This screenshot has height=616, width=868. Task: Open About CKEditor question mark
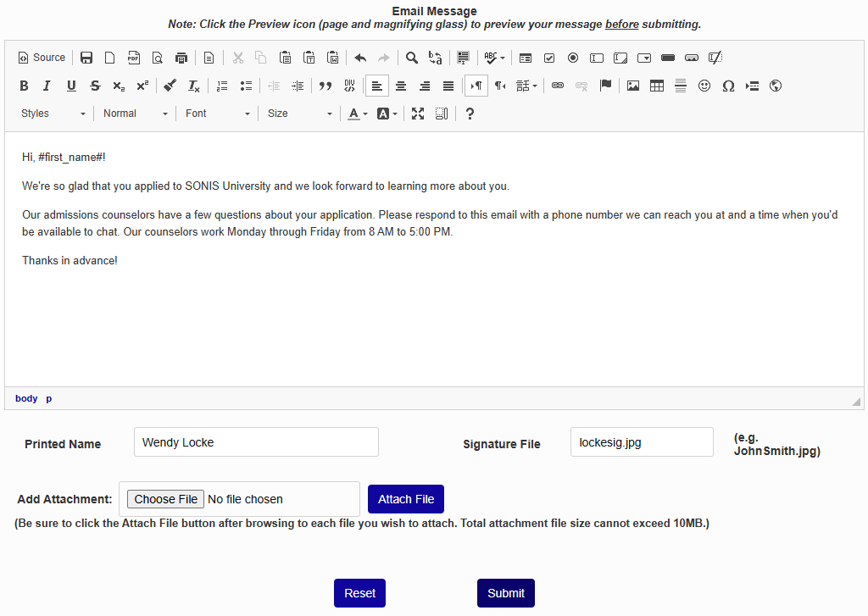(470, 114)
